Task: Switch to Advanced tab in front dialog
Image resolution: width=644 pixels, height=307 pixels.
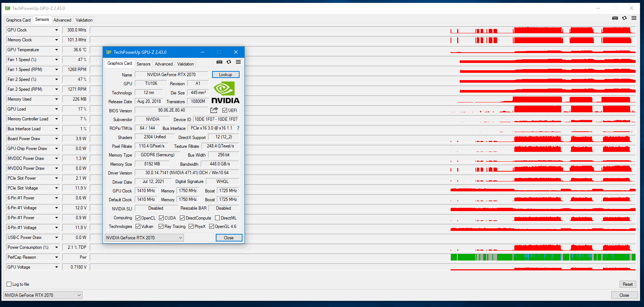Action: [164, 64]
